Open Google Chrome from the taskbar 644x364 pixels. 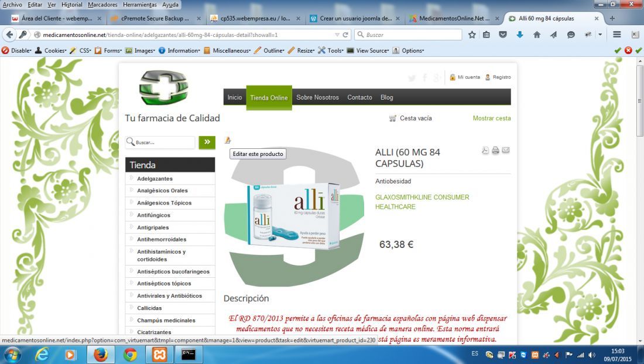coord(130,355)
